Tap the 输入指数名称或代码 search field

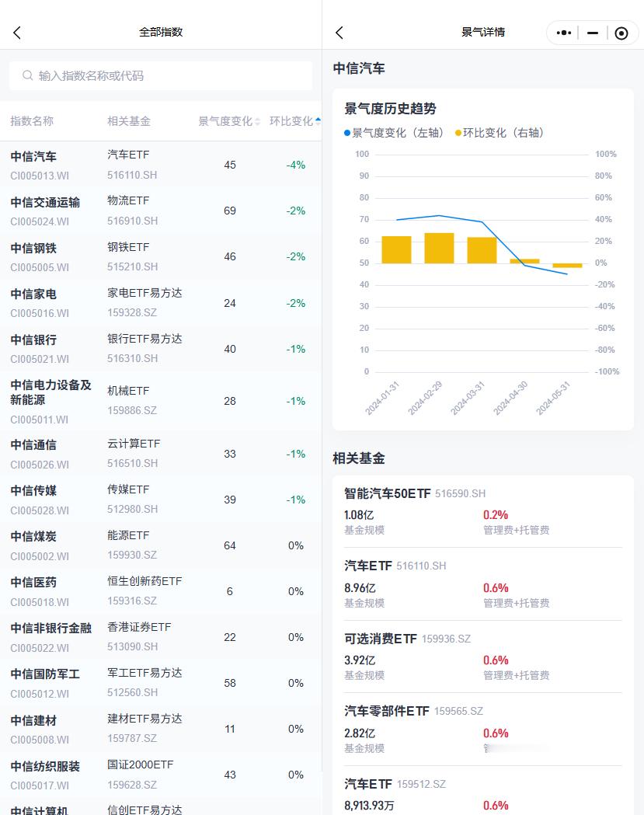click(x=161, y=75)
